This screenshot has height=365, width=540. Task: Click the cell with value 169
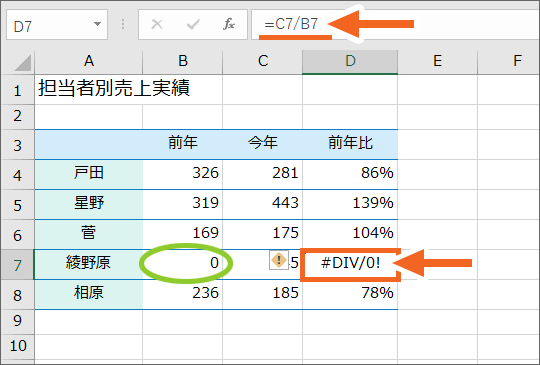tap(183, 234)
